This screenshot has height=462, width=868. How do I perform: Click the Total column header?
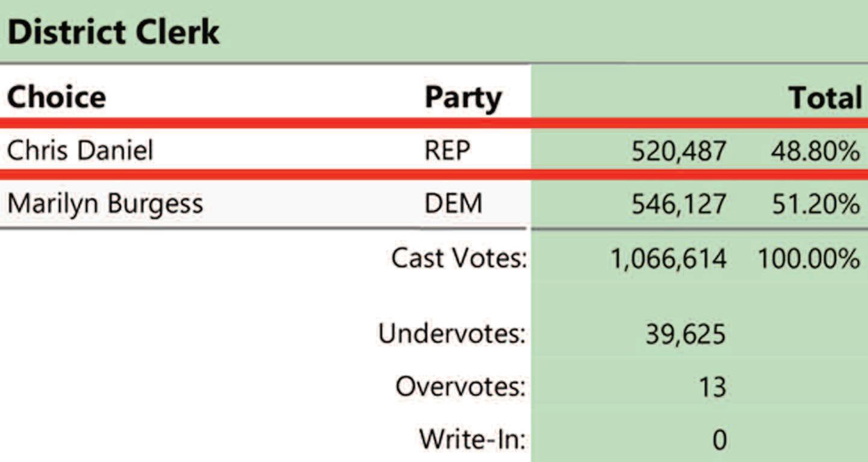click(x=825, y=98)
